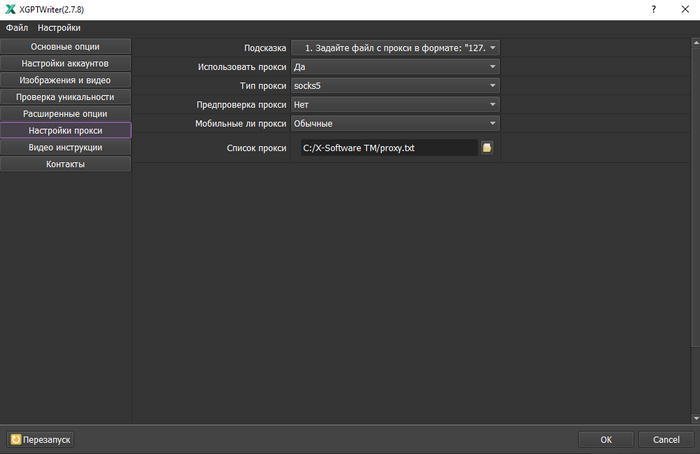Click the Перезапуск restart button
Screen dimensions: 700x454
[40, 440]
